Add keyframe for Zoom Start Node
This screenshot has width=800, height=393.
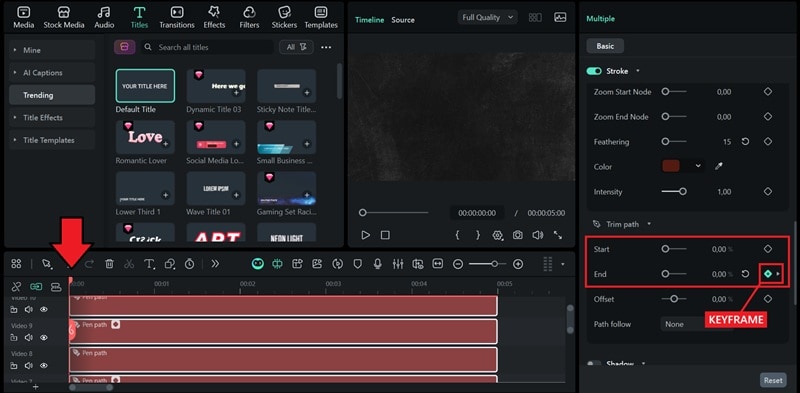click(768, 92)
